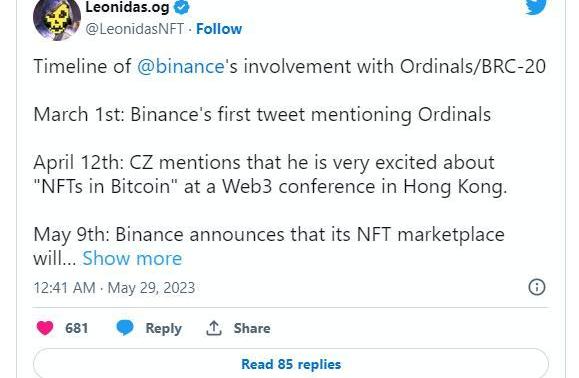Open the @LeonidasNFT handle

[134, 29]
